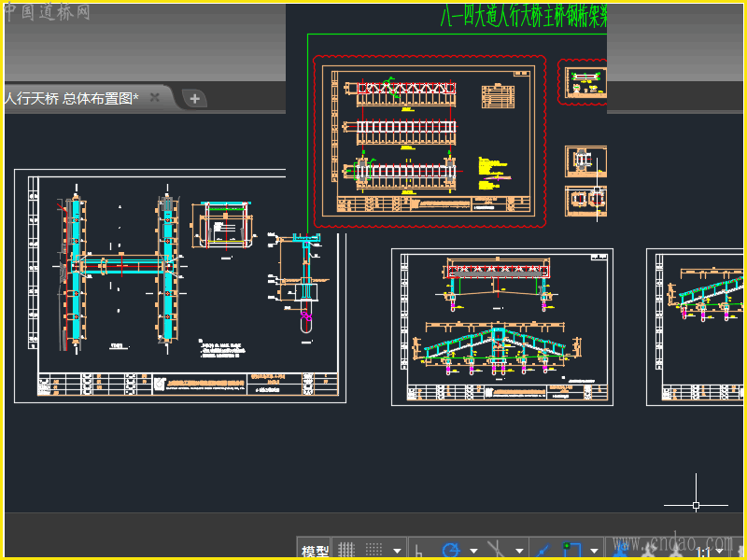747x560 pixels.
Task: Toggle ortho mode in status bar
Action: click(x=419, y=552)
